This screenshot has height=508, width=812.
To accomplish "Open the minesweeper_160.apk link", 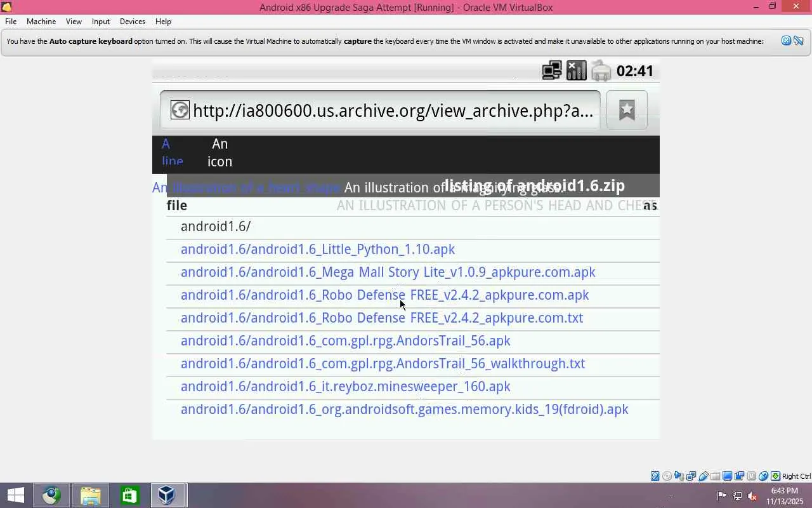I will point(346,387).
